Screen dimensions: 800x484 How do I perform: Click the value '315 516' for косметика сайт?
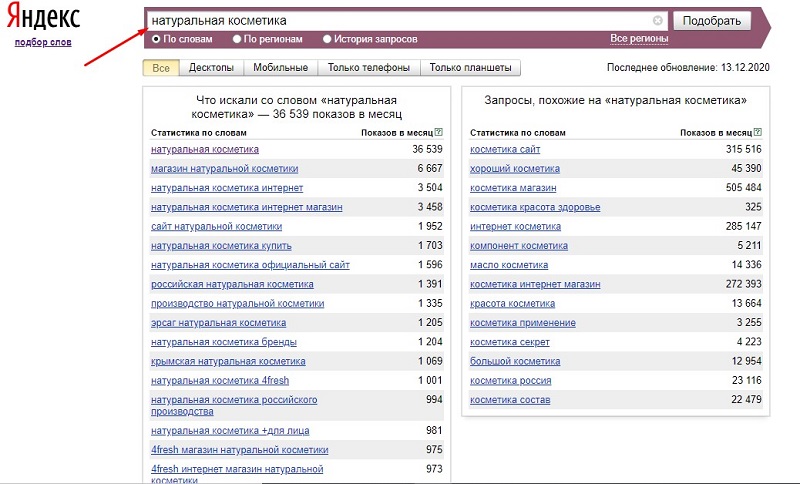pos(744,149)
